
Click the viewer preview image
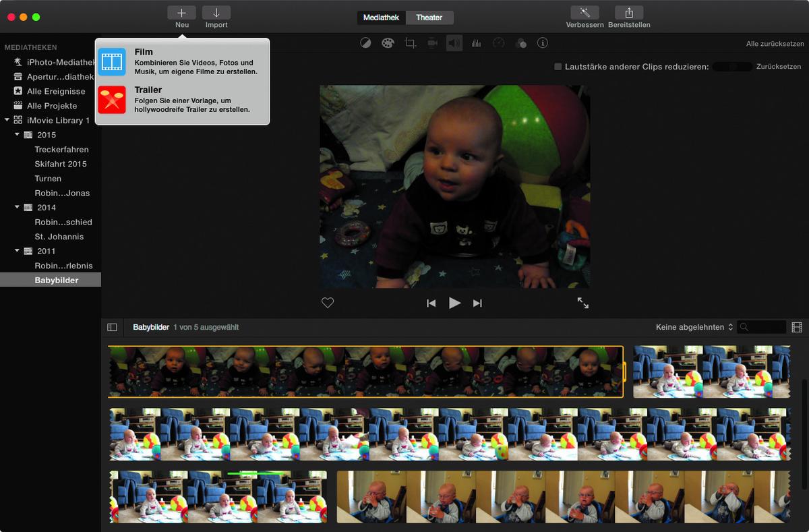tap(454, 186)
